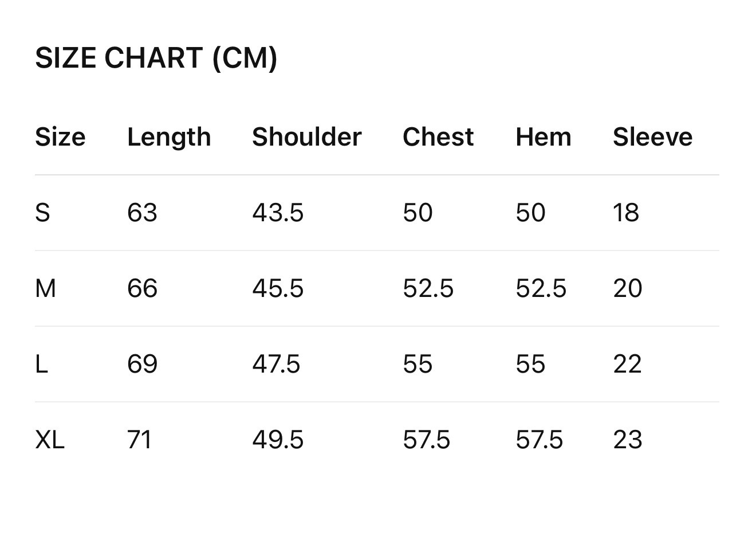This screenshot has height=540, width=756.
Task: Select the L size row label
Action: [41, 364]
